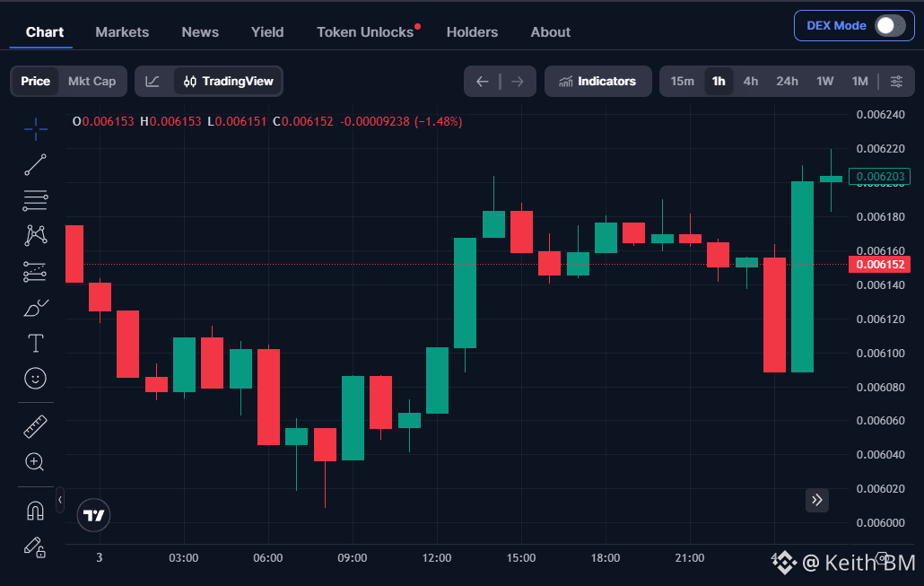Open chart settings sliders icon
The width and height of the screenshot is (924, 586).
[x=896, y=82]
